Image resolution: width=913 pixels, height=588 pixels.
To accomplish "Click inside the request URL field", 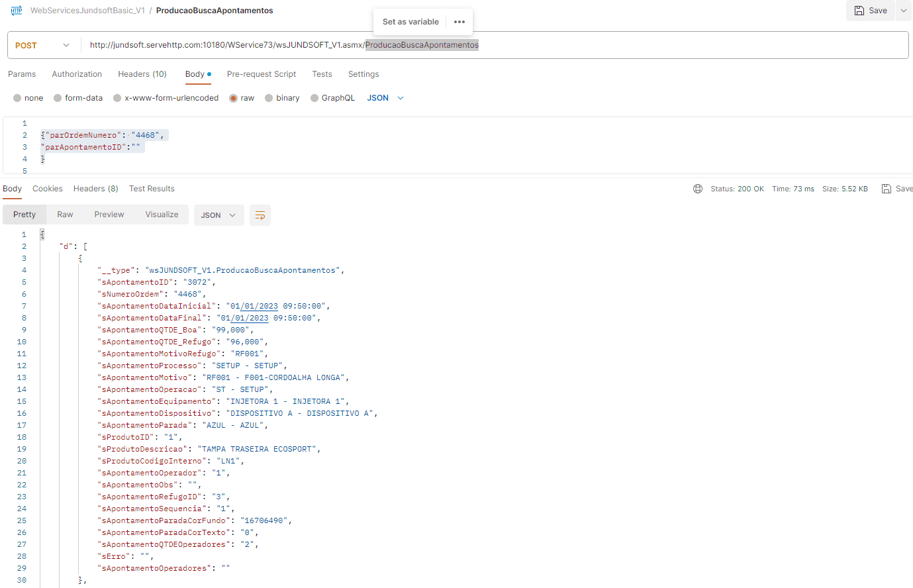I will [x=494, y=45].
